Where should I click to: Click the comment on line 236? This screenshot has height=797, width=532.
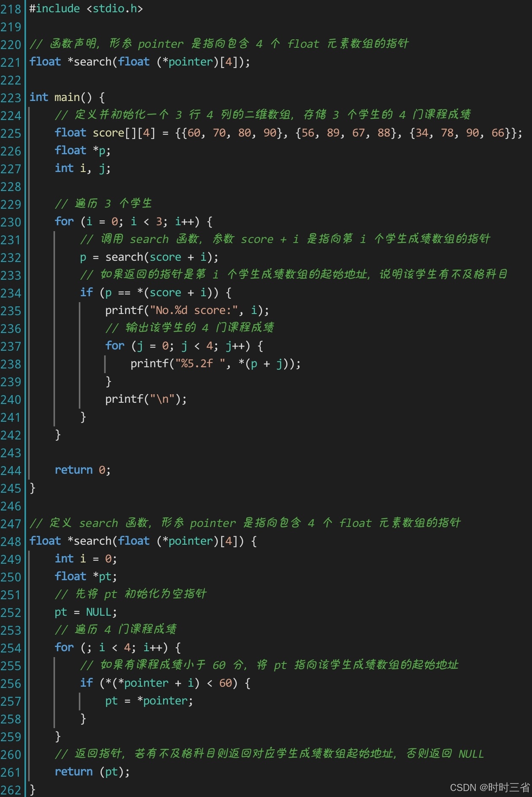pyautogui.click(x=190, y=328)
